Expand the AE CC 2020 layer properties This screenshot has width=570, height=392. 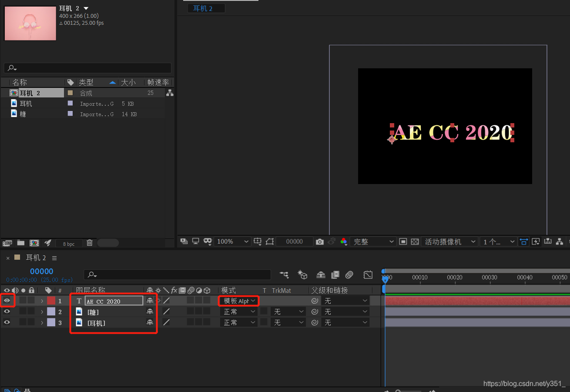coord(42,301)
